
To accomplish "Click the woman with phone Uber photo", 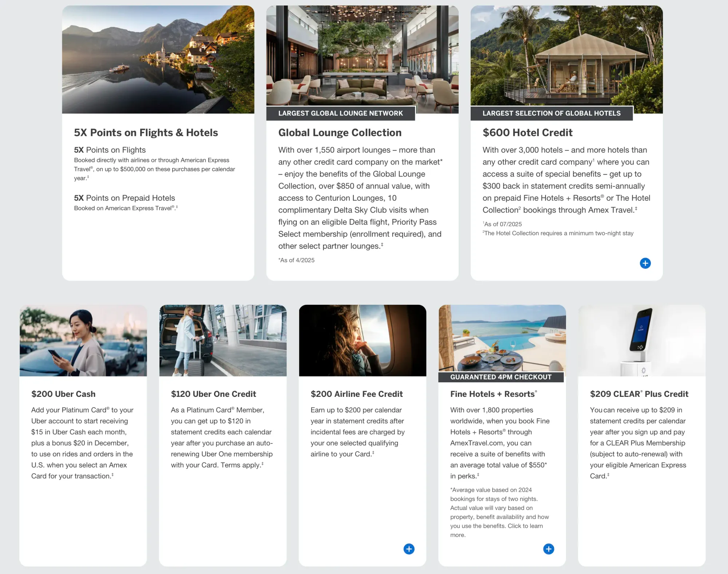I will pyautogui.click(x=83, y=340).
